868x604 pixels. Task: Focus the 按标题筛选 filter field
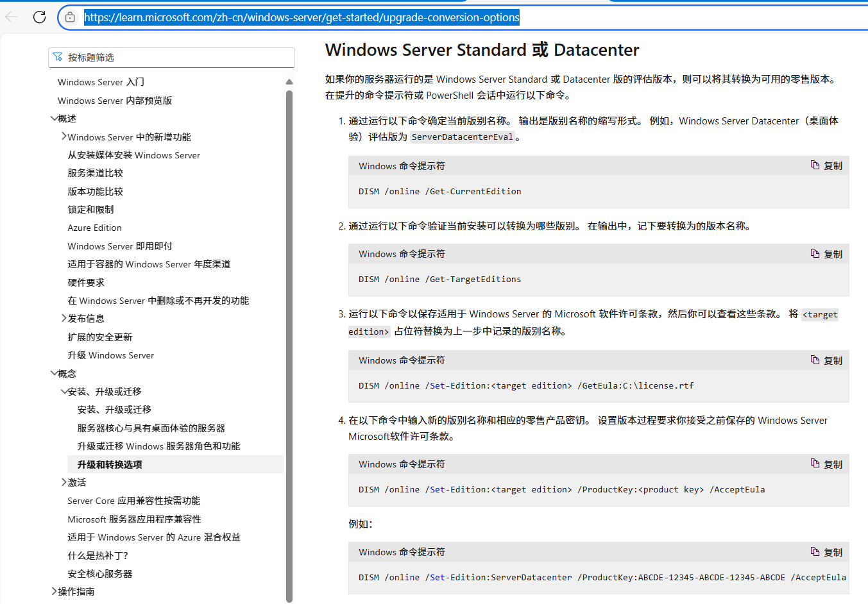pyautogui.click(x=171, y=57)
